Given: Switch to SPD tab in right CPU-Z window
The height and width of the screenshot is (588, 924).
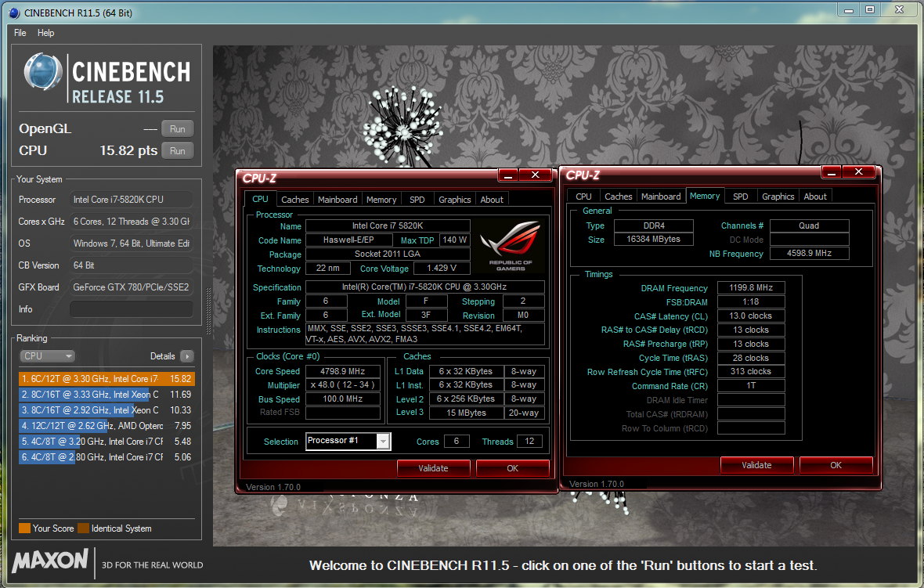Looking at the screenshot, I should pos(740,197).
